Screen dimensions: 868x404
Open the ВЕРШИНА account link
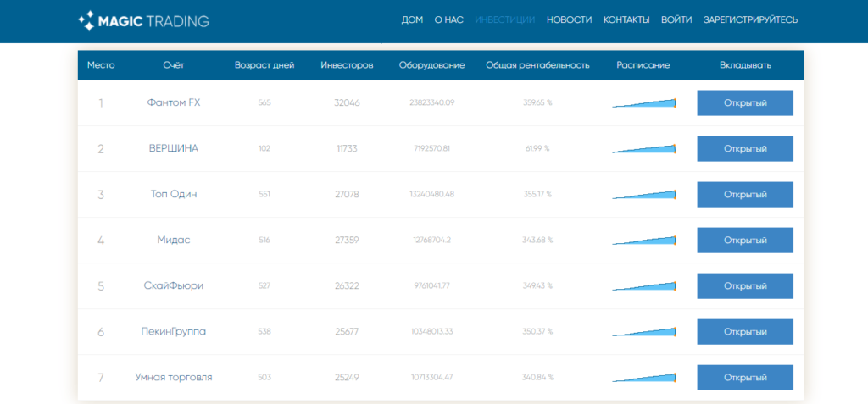point(173,148)
